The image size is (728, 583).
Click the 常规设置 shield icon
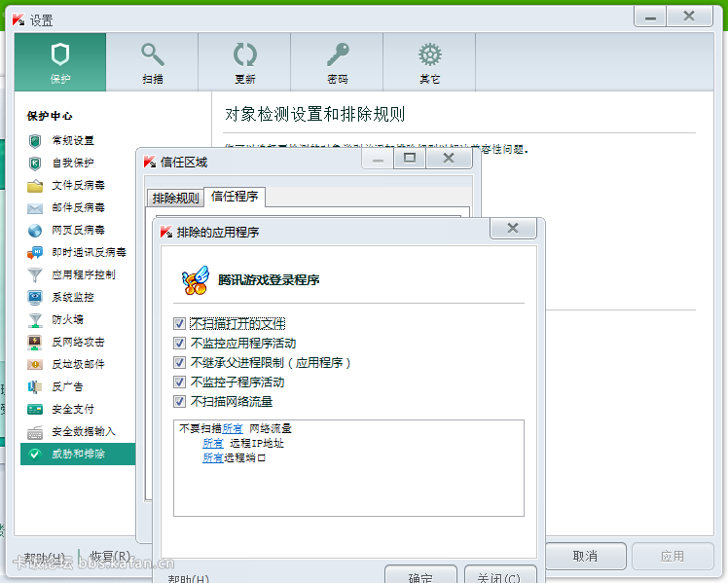[35, 141]
